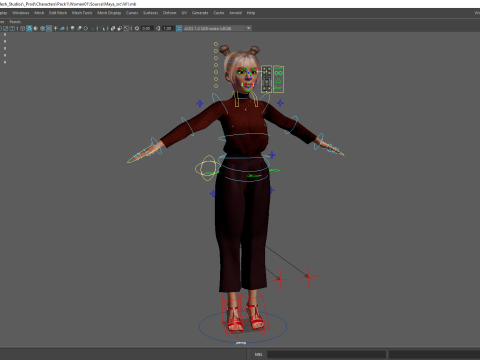Open the viewport Panels menu

pos(15,22)
